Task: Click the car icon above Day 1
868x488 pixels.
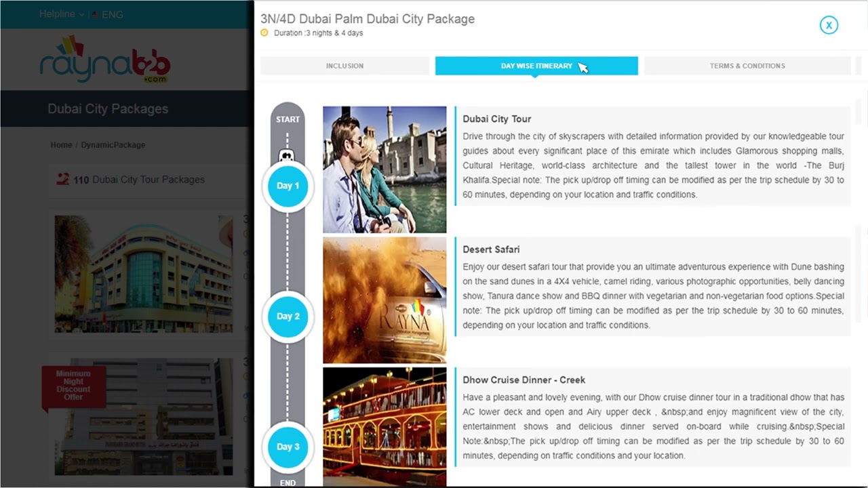Action: (x=288, y=156)
